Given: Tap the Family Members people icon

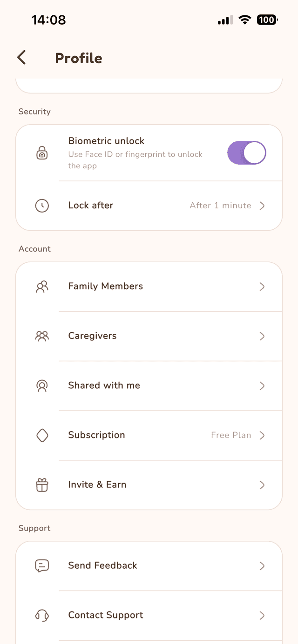Looking at the screenshot, I should 42,286.
